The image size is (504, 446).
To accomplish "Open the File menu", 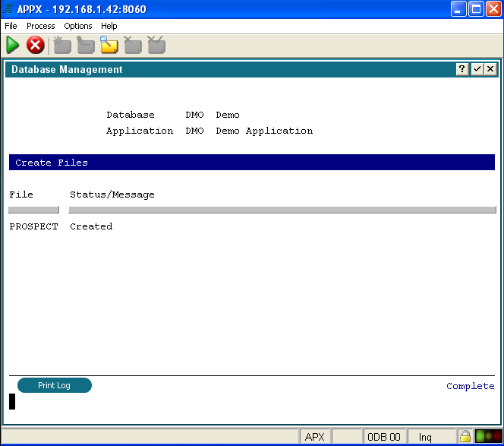I will (x=11, y=26).
